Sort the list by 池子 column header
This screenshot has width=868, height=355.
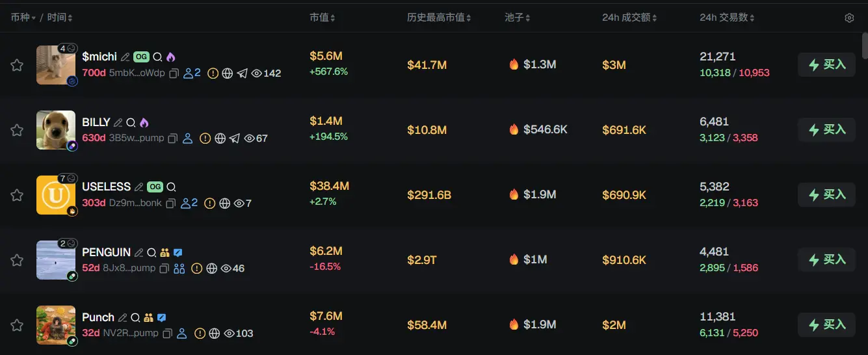tap(518, 18)
